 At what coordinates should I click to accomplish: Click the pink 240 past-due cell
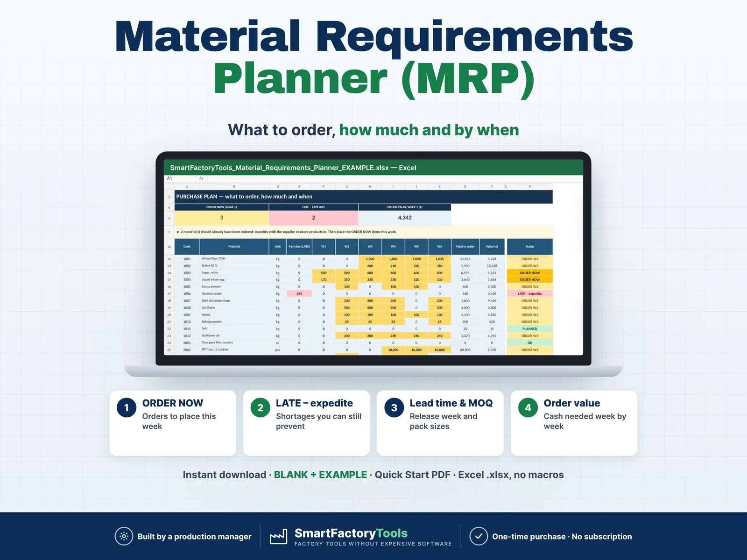[x=299, y=294]
